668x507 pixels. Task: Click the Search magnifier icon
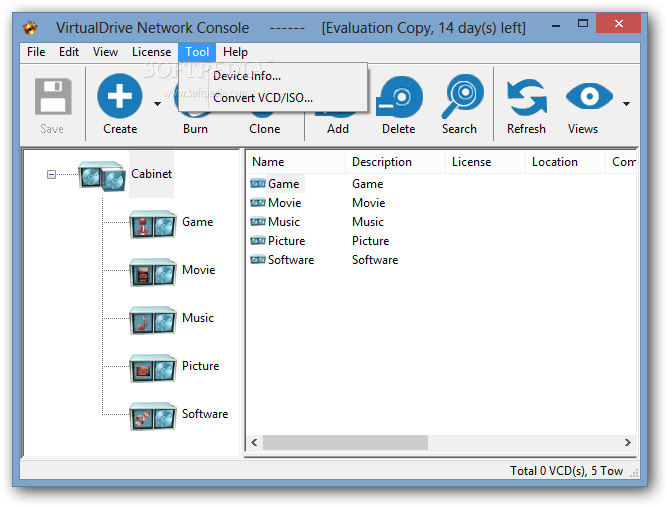462,96
